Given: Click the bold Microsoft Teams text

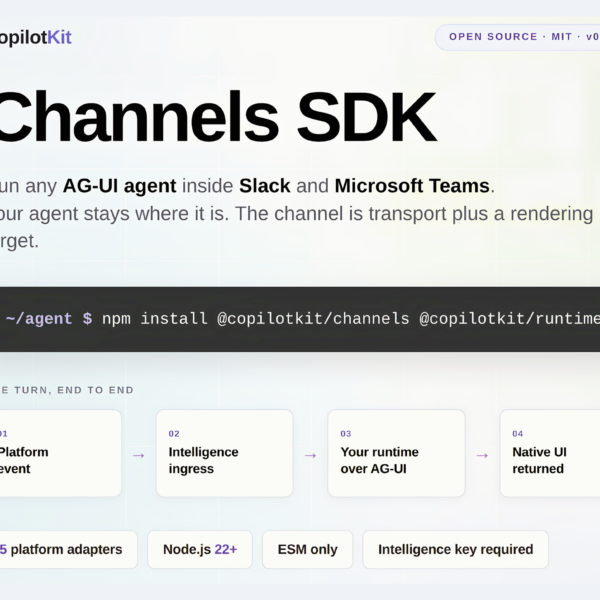Looking at the screenshot, I should pos(412,186).
